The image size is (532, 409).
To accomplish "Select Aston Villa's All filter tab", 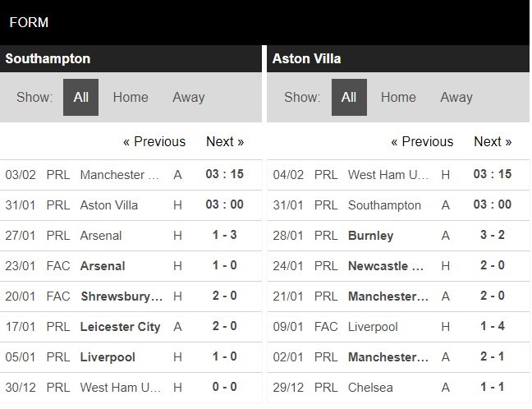I will [349, 98].
